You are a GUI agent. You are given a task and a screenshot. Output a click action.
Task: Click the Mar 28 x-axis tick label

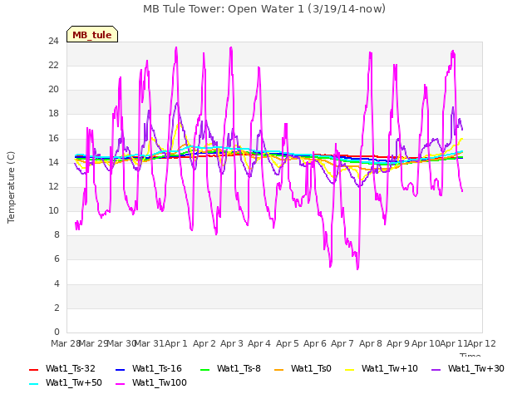point(66,343)
